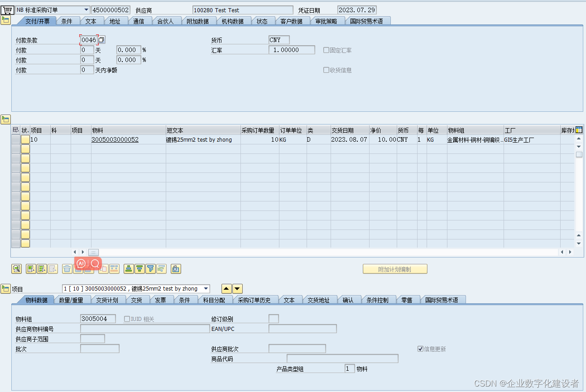Disable the 信息更新 checkbox
The width and height of the screenshot is (586, 392).
point(421,349)
